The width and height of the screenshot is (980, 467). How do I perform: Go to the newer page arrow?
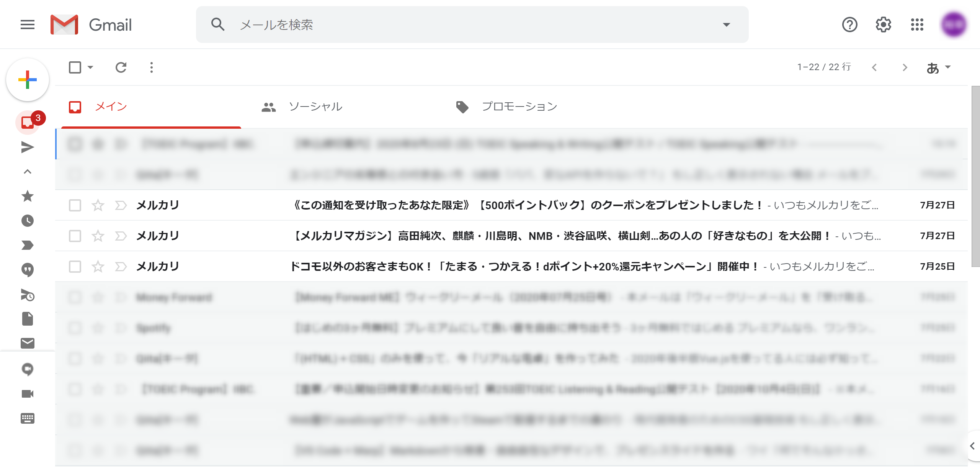(874, 67)
